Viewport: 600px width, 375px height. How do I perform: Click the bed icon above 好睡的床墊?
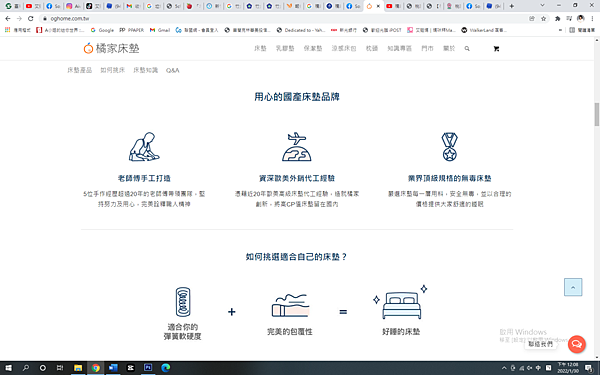coord(401,302)
